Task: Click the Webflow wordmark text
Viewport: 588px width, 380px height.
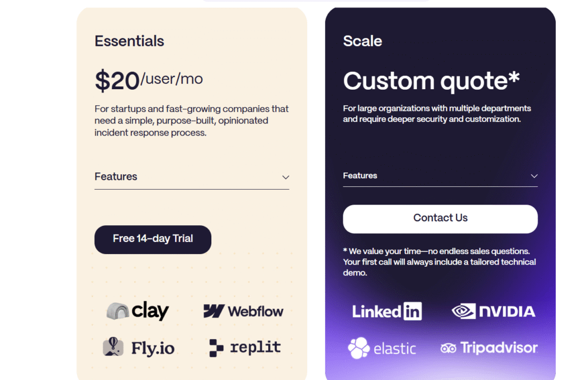Action: (x=256, y=311)
